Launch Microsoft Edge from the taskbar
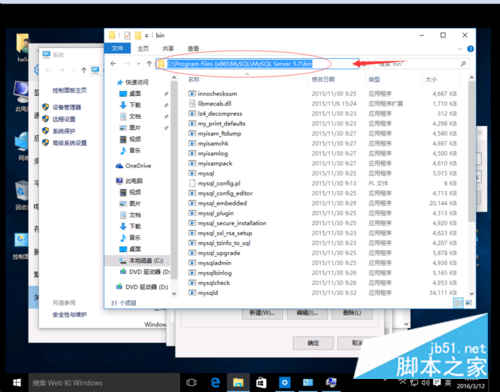500x392 pixels. click(215, 382)
